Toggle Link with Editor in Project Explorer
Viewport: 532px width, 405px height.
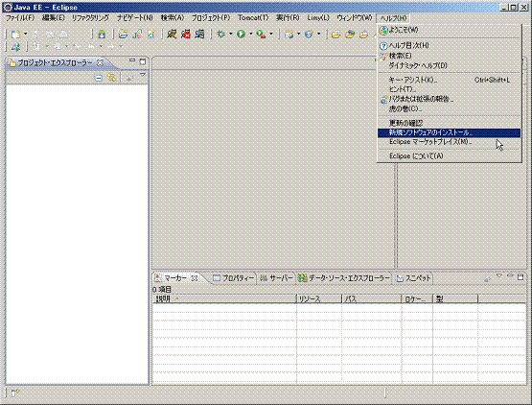(111, 78)
